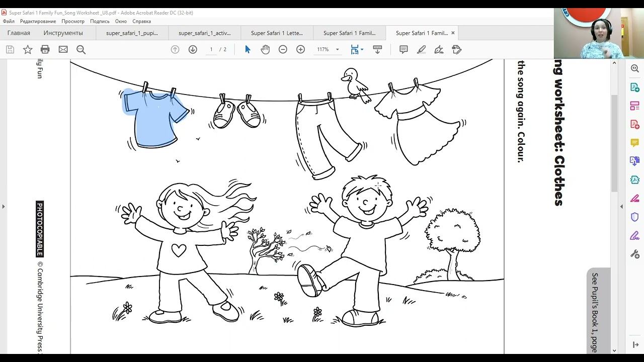Open the Organize Pages tool in the right pane

(x=635, y=106)
